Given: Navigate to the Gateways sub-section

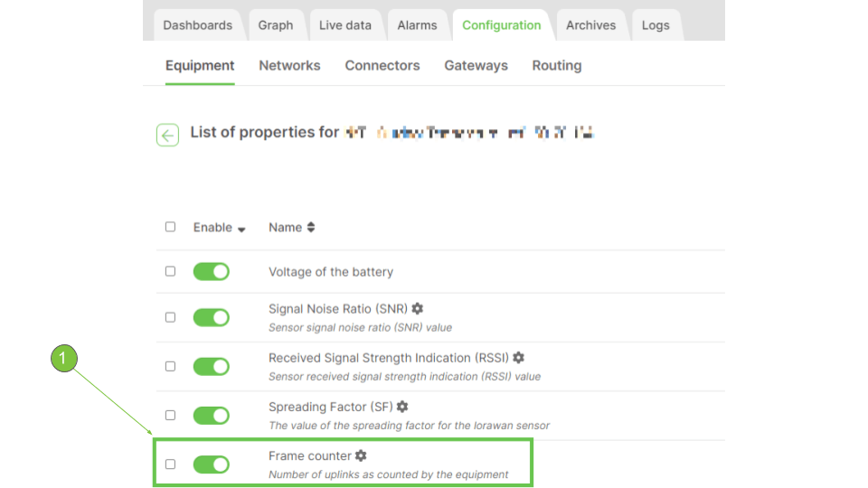Looking at the screenshot, I should click(476, 65).
